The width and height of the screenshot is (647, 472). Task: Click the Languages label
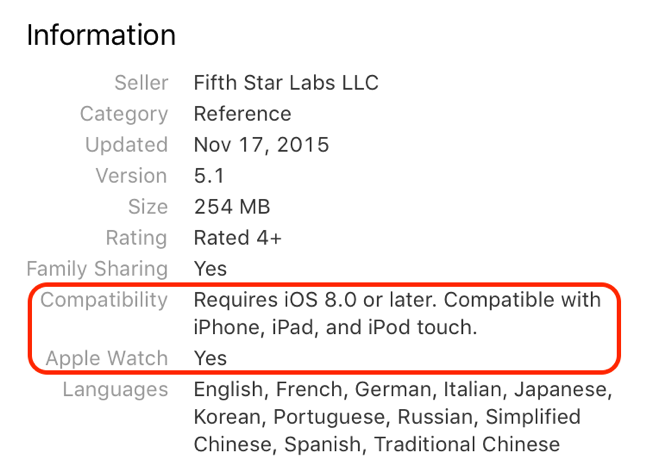coord(115,390)
